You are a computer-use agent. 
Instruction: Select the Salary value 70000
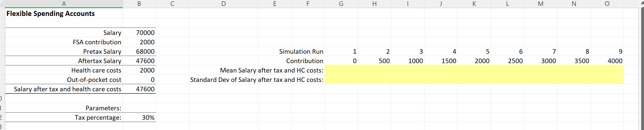(x=139, y=33)
